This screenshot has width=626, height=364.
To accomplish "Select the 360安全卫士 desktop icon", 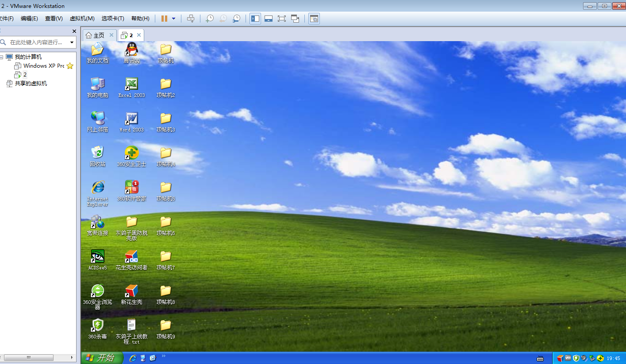I will tap(131, 157).
